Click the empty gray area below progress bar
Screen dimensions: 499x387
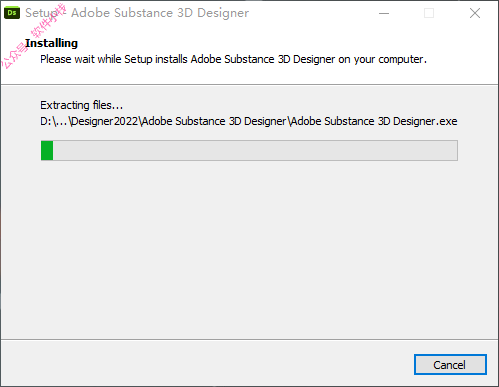(x=249, y=250)
